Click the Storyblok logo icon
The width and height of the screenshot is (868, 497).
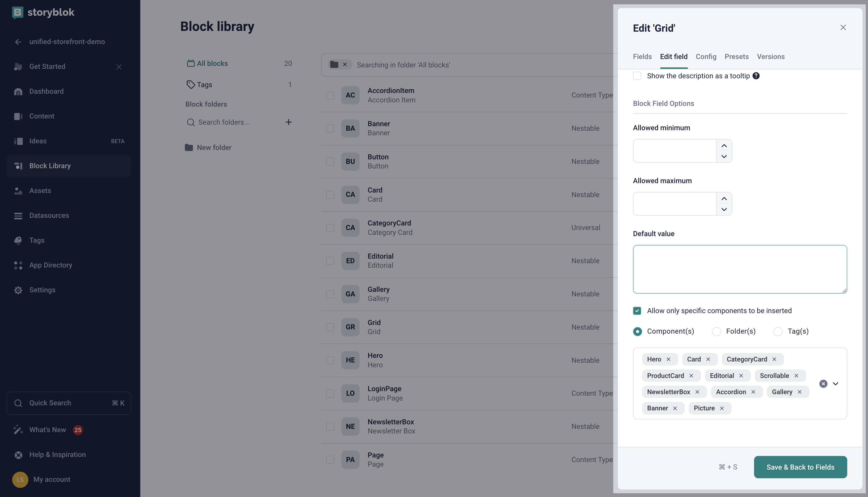[x=17, y=13]
